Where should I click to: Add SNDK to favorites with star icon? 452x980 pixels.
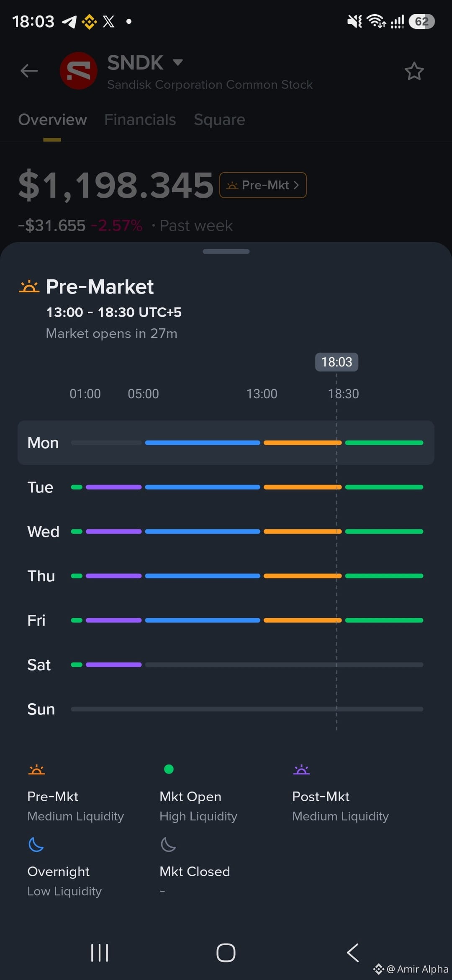[414, 71]
